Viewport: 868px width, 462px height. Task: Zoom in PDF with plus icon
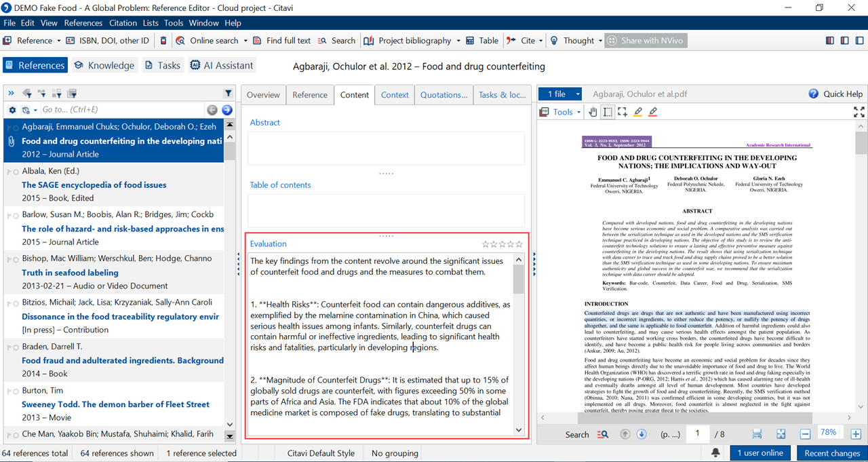coord(856,434)
